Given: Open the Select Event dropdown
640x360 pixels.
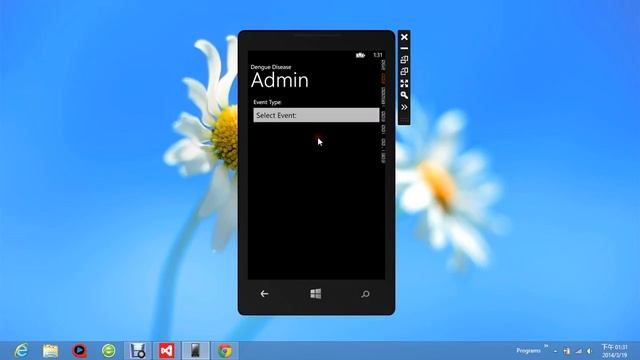Looking at the screenshot, I should coord(316,115).
